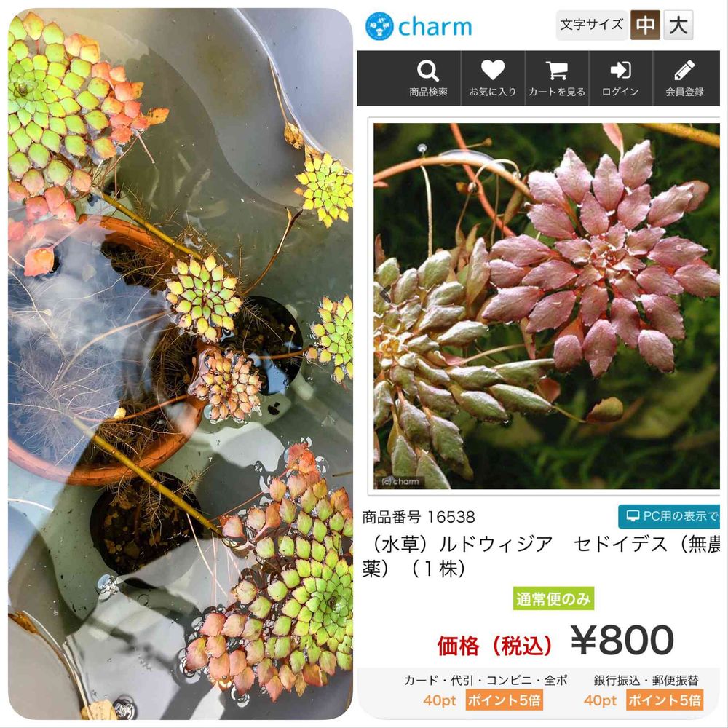Tap the ¥800 price text

622,640
